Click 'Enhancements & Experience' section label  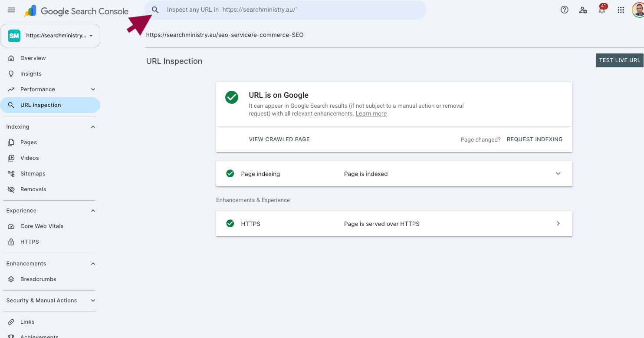pos(253,200)
